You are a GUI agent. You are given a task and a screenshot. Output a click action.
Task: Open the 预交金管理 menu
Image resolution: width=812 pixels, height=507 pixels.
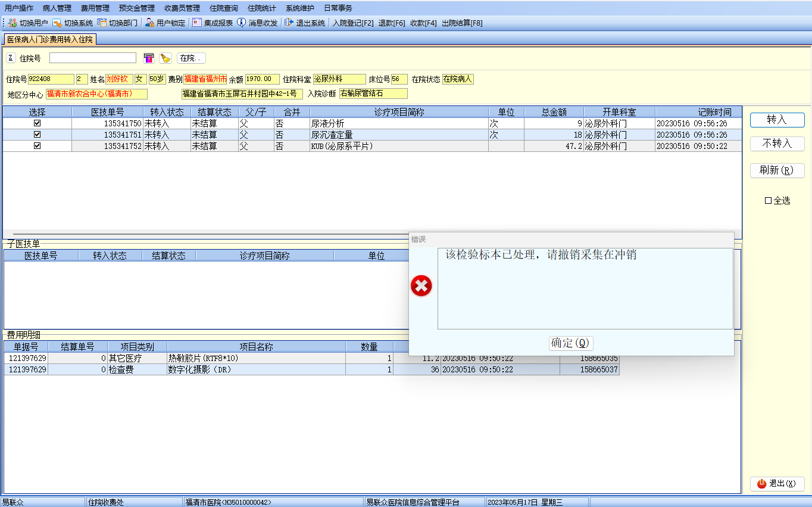click(137, 8)
